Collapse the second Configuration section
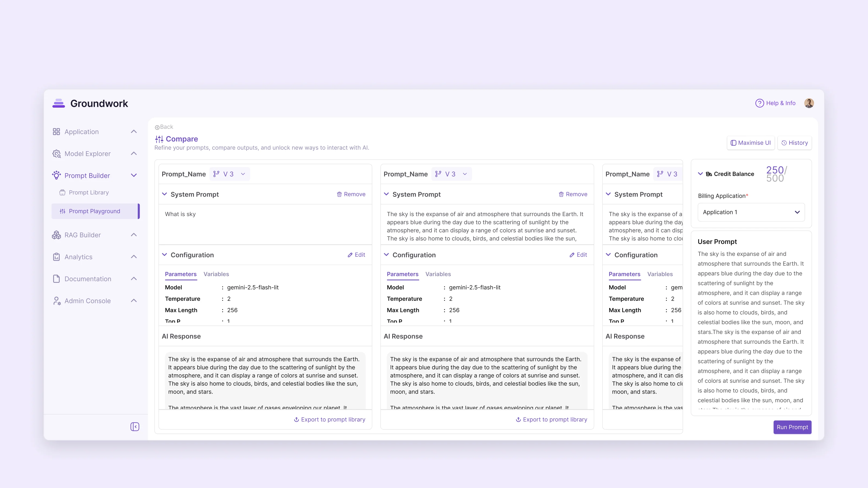868x488 pixels. click(x=387, y=255)
